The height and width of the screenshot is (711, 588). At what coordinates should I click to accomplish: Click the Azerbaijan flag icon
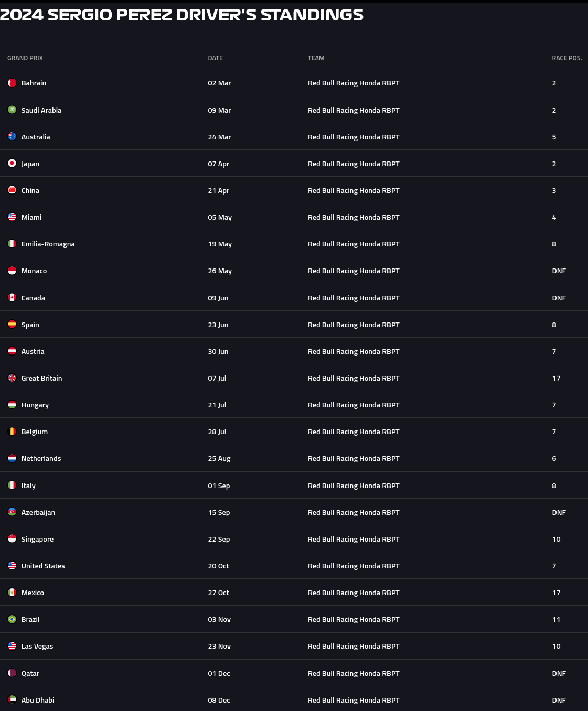12,512
